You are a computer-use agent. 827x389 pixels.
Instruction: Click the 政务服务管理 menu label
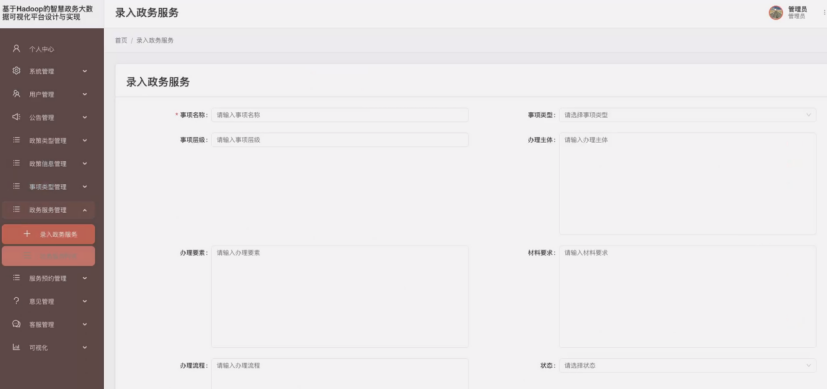coord(48,210)
